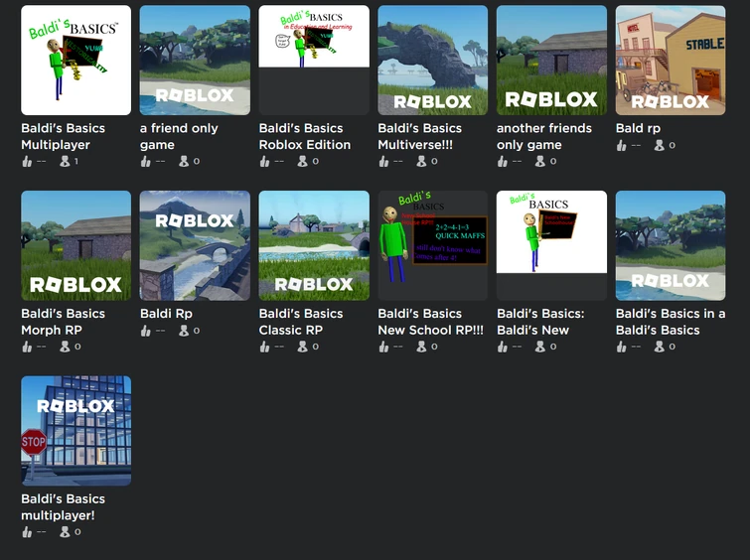Click thumbs-up icon under 'a friend only game'
The width and height of the screenshot is (750, 560).
[x=145, y=162]
